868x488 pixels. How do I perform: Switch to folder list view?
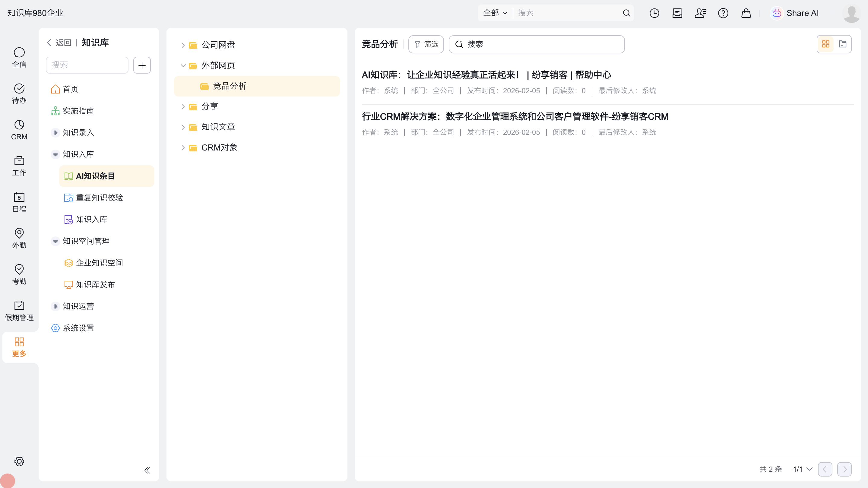(842, 44)
